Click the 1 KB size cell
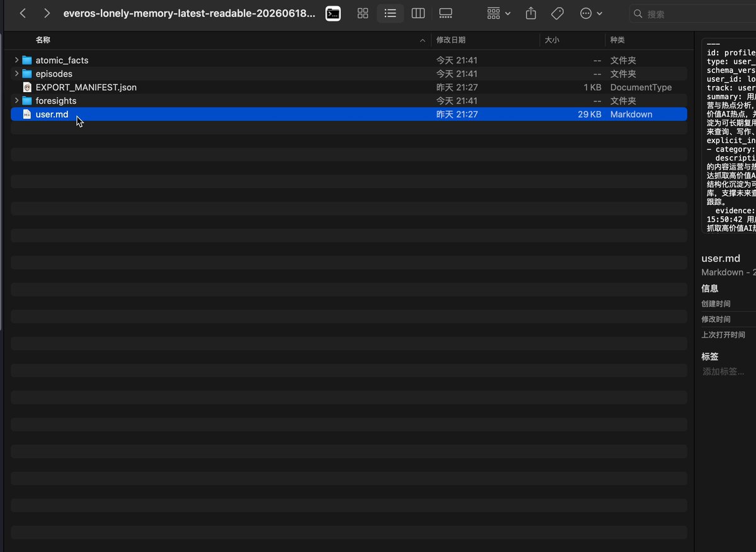Viewport: 756px width, 552px height. [x=592, y=87]
